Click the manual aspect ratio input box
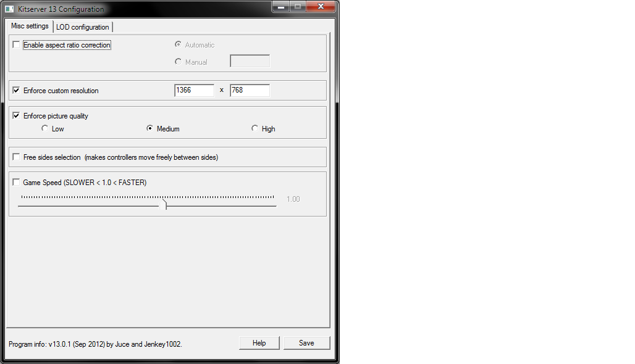Image resolution: width=635 pixels, height=364 pixels. (250, 61)
